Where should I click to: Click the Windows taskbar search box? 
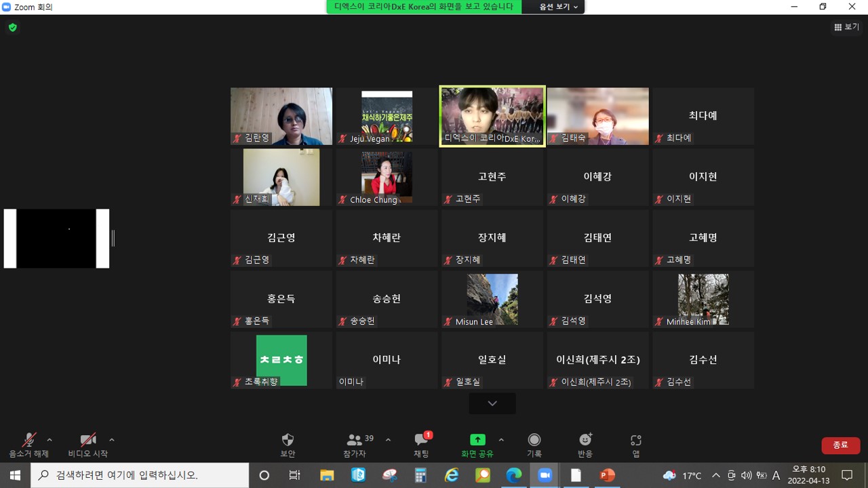point(140,475)
